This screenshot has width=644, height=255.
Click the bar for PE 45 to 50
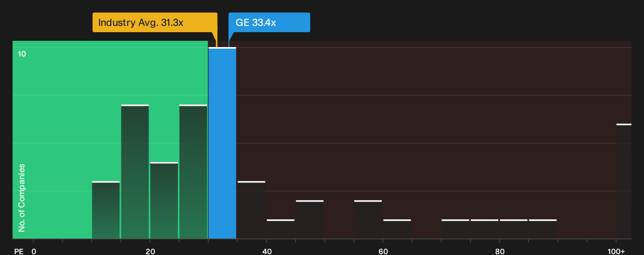(x=310, y=219)
